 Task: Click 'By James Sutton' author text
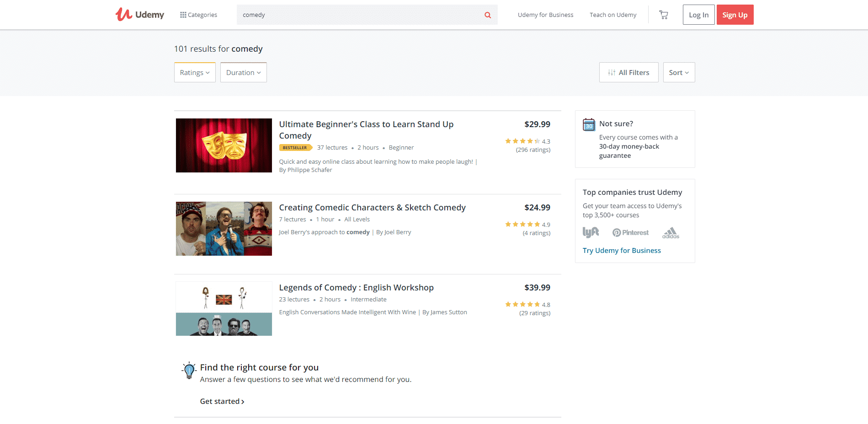[444, 312]
